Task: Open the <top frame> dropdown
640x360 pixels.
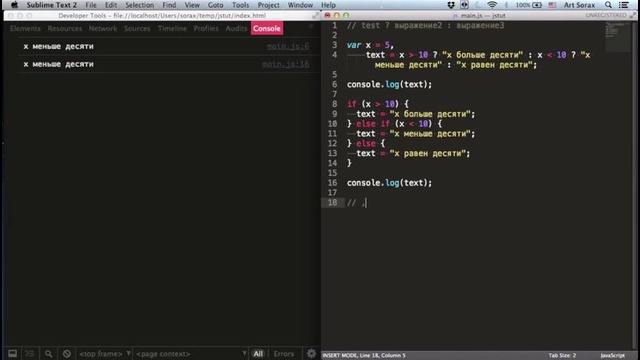Action: [x=105, y=353]
